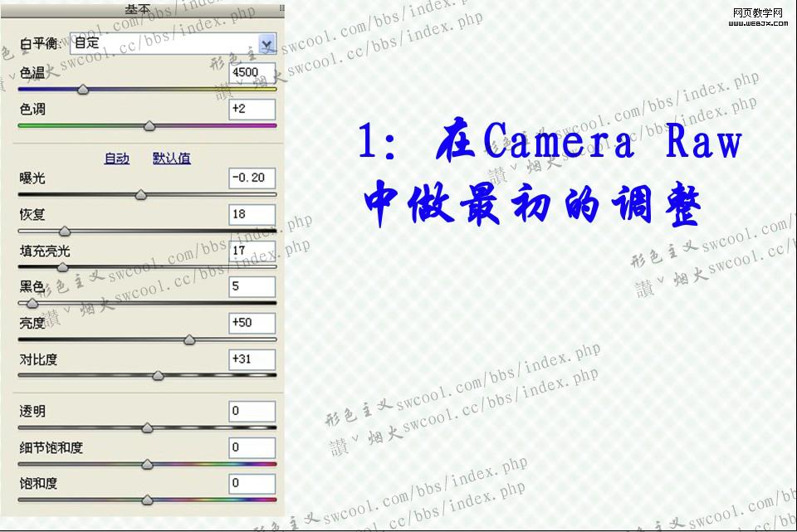This screenshot has height=532, width=797.
Task: Click the 自动 auto link
Action: 116,159
